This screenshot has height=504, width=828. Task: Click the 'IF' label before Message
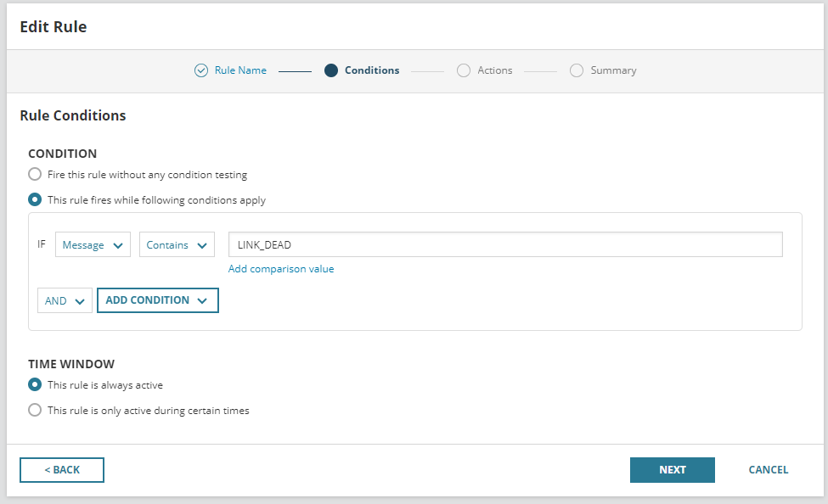(x=42, y=244)
